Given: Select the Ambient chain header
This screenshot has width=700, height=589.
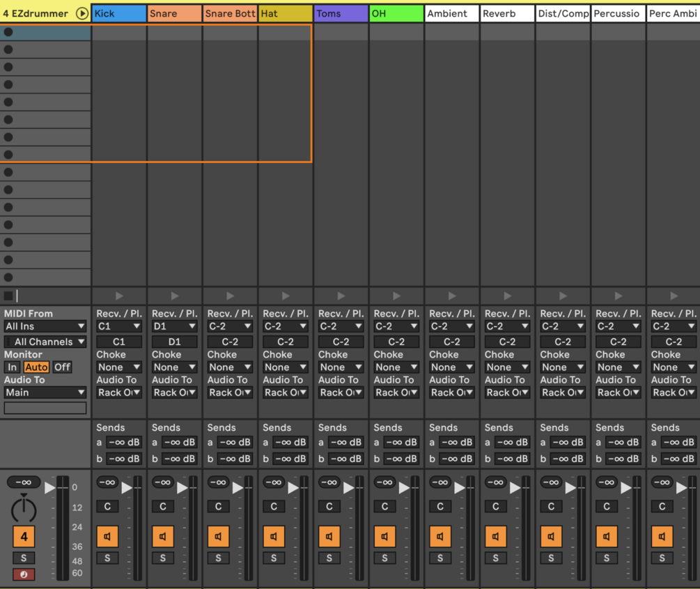Looking at the screenshot, I should coord(452,13).
